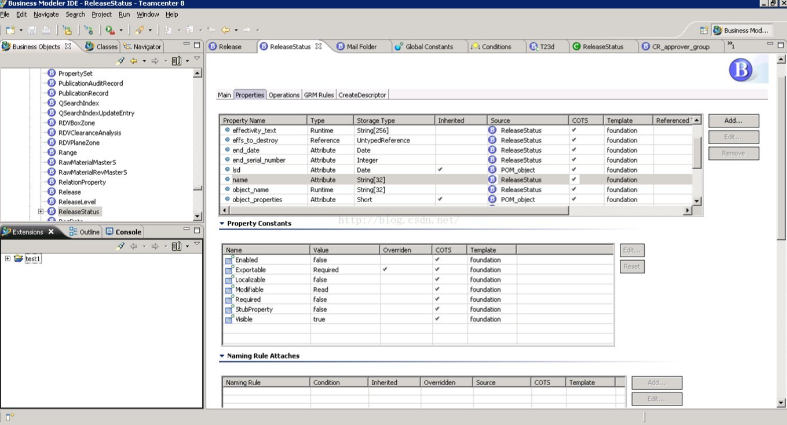This screenshot has height=425, width=787.
Task: Open the Navigate menu
Action: [46, 15]
